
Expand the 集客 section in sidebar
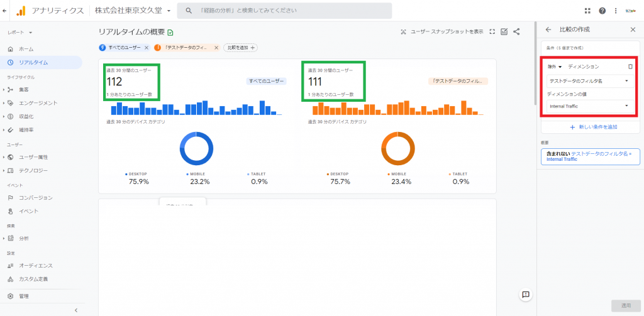(x=4, y=89)
